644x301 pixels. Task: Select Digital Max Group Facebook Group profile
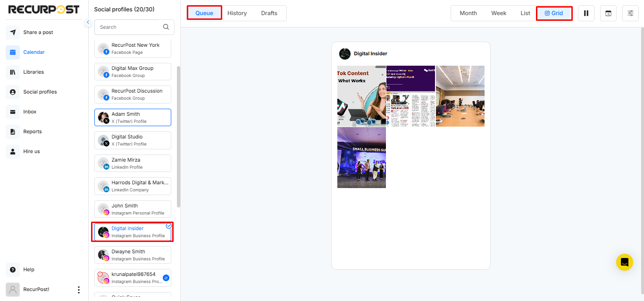133,72
